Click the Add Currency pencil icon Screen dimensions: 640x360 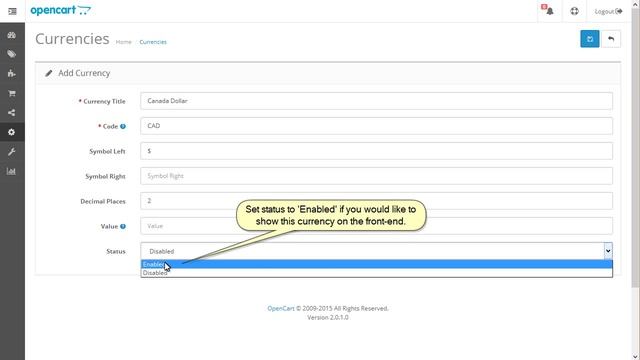[x=49, y=73]
